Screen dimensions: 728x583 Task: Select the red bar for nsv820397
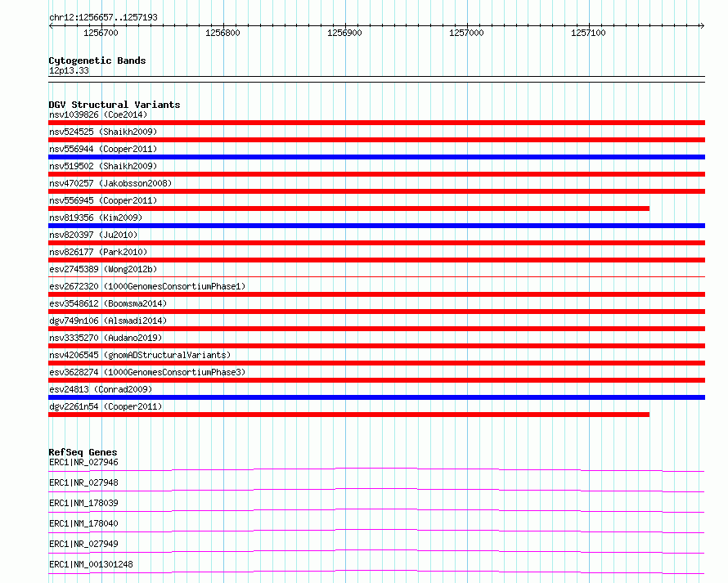coord(376,243)
